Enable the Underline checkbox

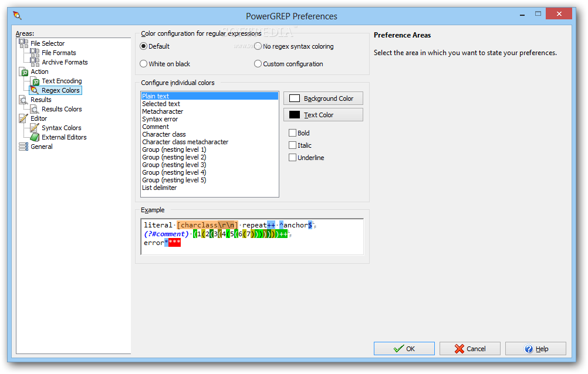click(x=292, y=158)
